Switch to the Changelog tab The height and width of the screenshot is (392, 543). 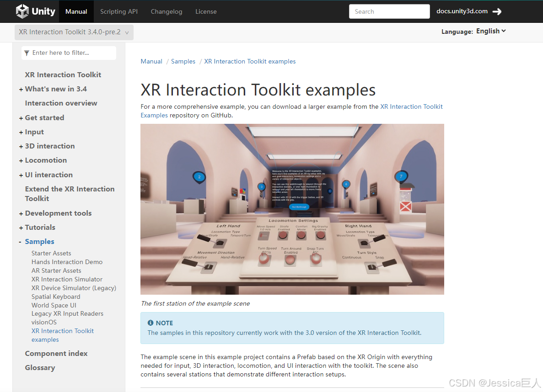coord(166,11)
